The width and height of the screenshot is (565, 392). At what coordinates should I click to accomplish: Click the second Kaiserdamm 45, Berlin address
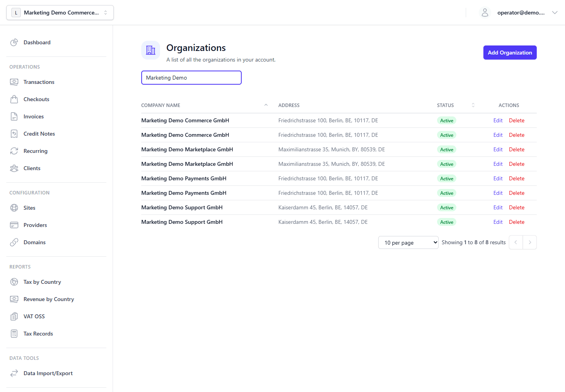click(323, 222)
